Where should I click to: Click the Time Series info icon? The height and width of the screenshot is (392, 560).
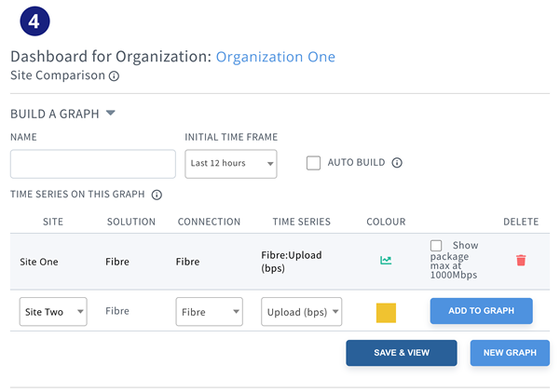click(157, 195)
